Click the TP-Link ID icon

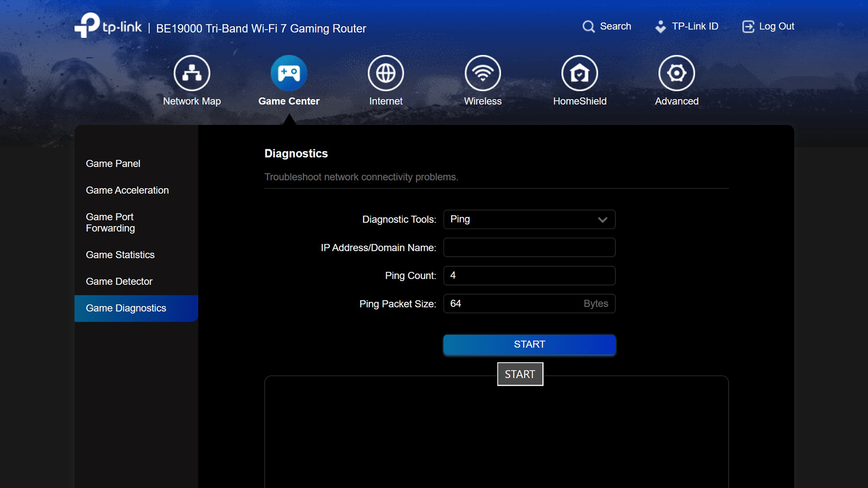click(x=660, y=26)
